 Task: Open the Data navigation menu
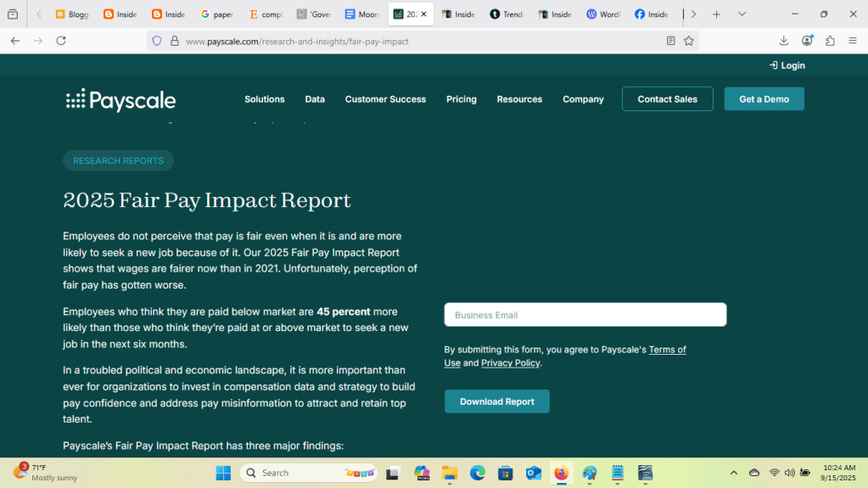[315, 99]
